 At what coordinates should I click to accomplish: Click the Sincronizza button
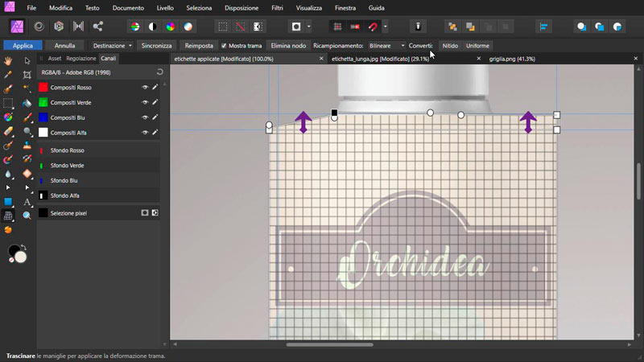pyautogui.click(x=156, y=46)
